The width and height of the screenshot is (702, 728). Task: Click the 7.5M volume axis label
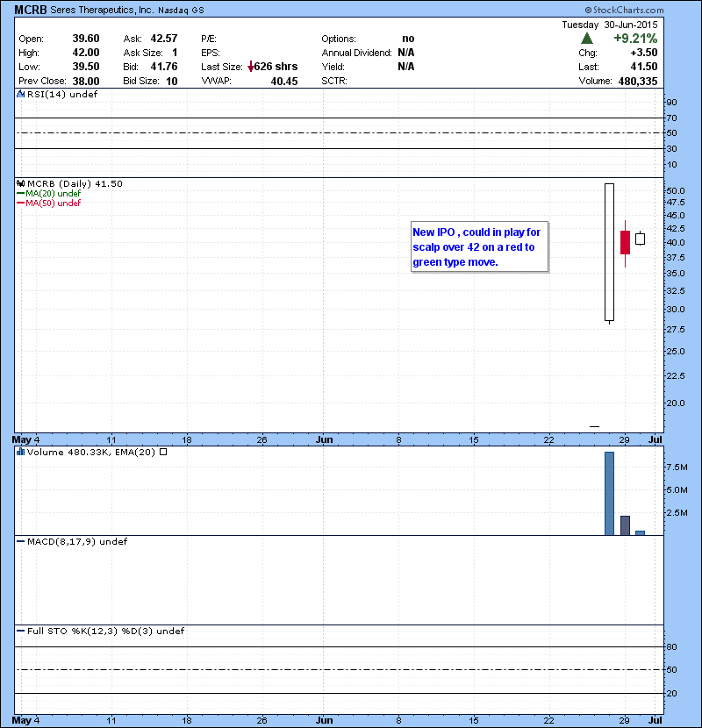pyautogui.click(x=677, y=467)
